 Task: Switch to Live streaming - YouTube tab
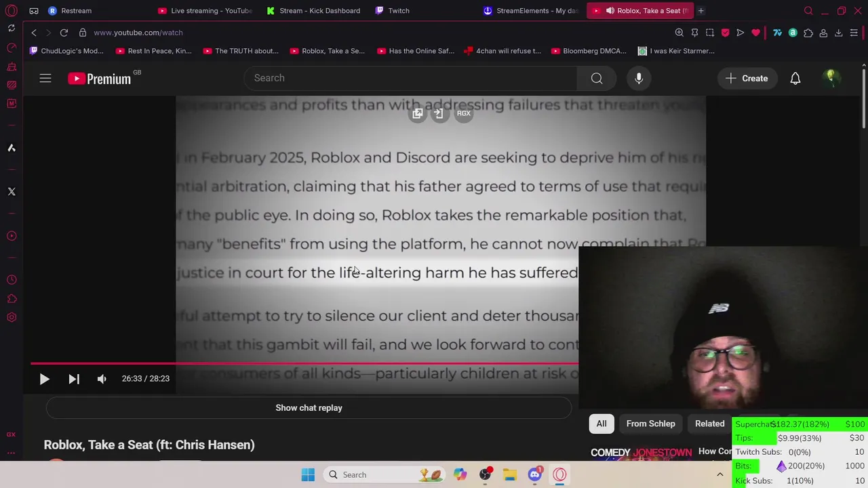tap(205, 11)
